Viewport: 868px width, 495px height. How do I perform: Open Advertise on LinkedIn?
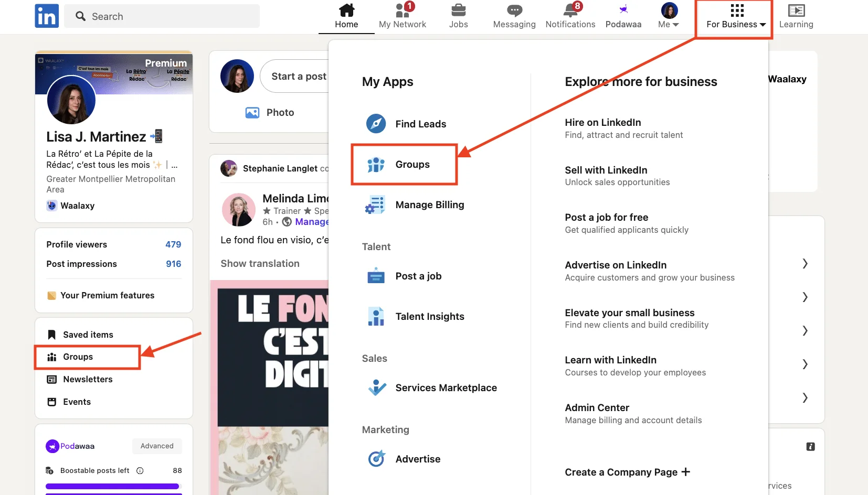(650, 271)
